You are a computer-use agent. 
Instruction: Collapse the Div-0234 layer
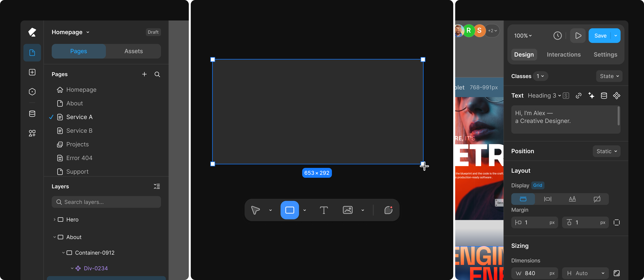(72, 268)
